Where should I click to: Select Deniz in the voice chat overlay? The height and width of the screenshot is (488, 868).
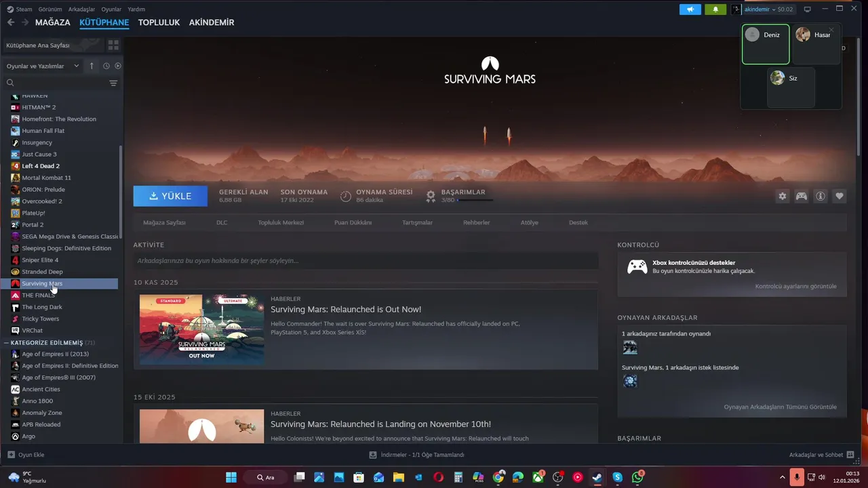[x=766, y=44]
